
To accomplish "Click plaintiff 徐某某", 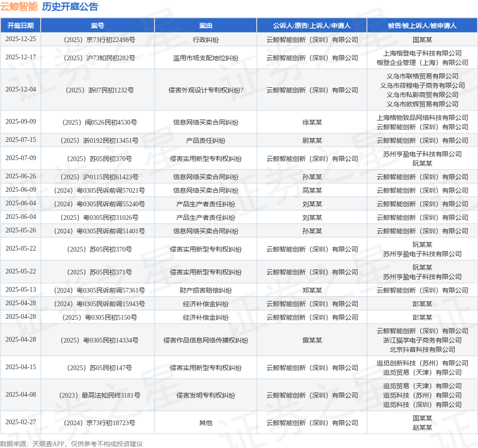I will coord(312,122).
